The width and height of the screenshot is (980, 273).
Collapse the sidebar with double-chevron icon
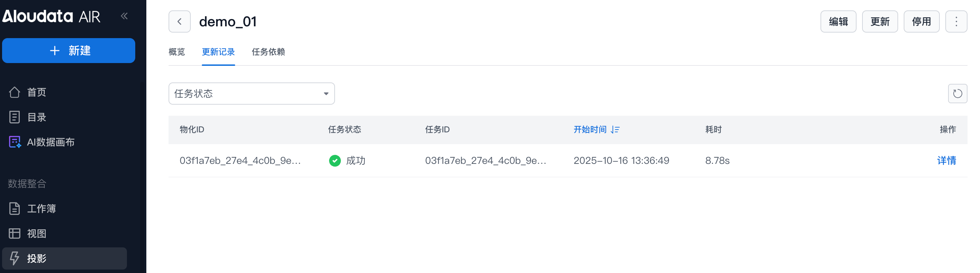[x=124, y=16]
